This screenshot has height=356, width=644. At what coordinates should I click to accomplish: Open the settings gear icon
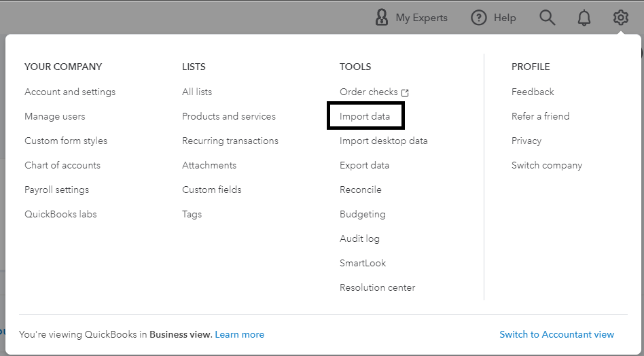(621, 18)
